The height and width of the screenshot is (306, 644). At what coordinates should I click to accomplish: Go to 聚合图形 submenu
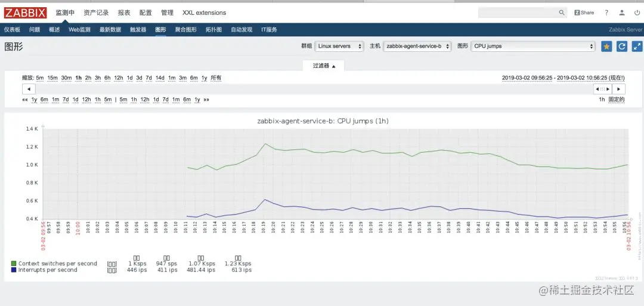[x=186, y=30]
